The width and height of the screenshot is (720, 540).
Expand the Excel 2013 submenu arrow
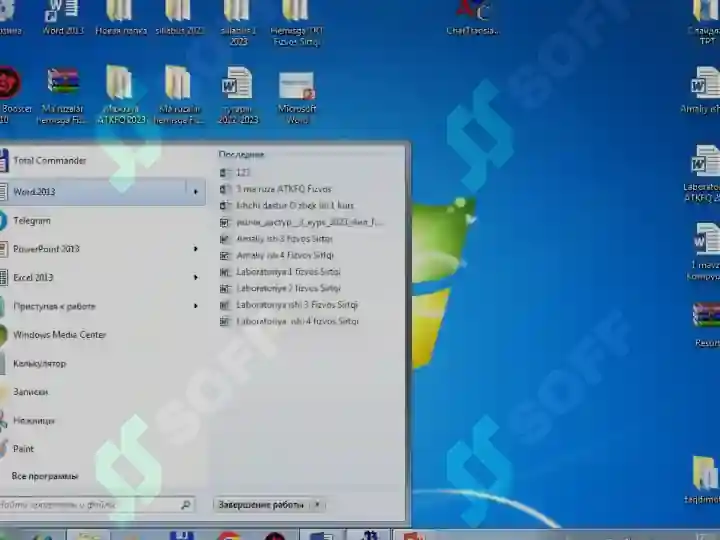click(x=196, y=277)
